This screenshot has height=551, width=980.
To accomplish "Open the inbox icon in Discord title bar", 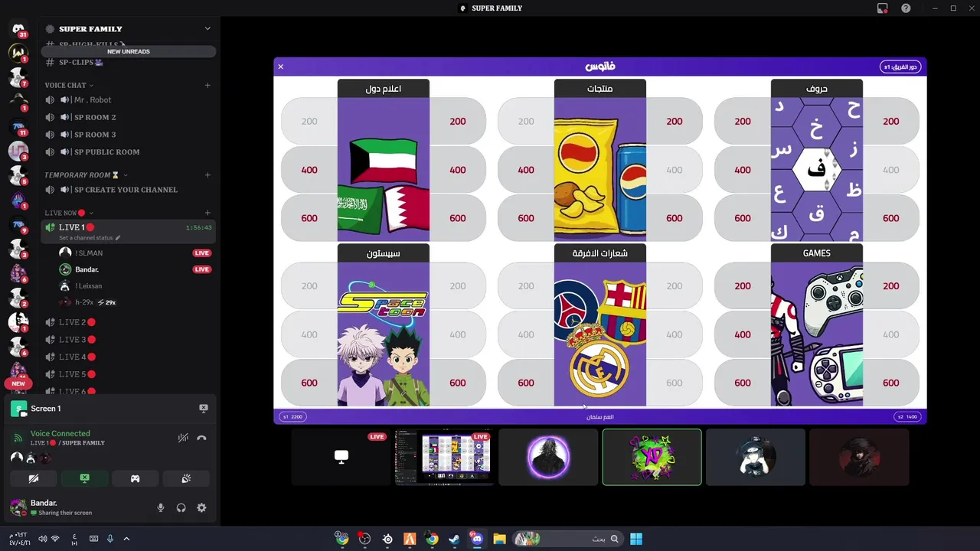I will coord(883,8).
